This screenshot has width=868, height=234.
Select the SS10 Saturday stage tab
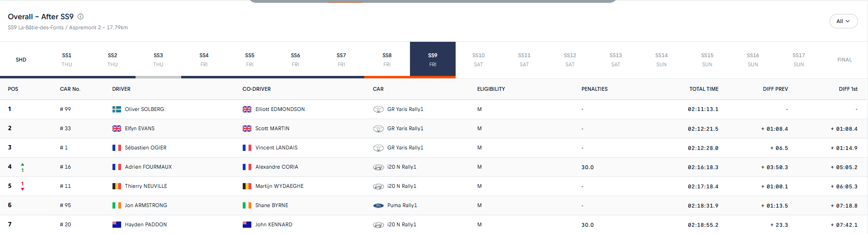tap(478, 60)
